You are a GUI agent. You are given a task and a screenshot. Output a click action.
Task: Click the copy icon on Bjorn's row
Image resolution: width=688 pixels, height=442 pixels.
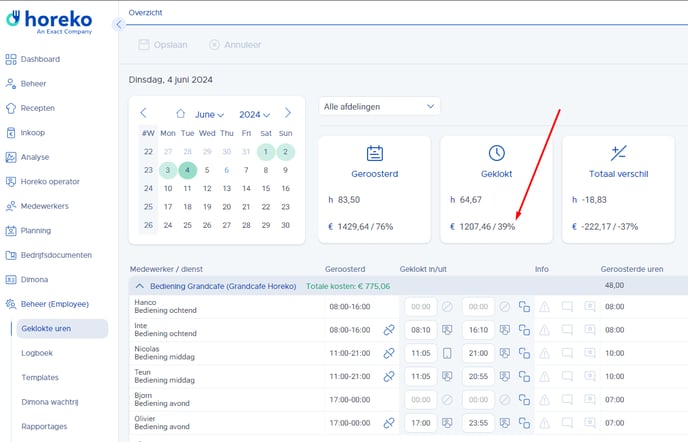[x=524, y=400]
